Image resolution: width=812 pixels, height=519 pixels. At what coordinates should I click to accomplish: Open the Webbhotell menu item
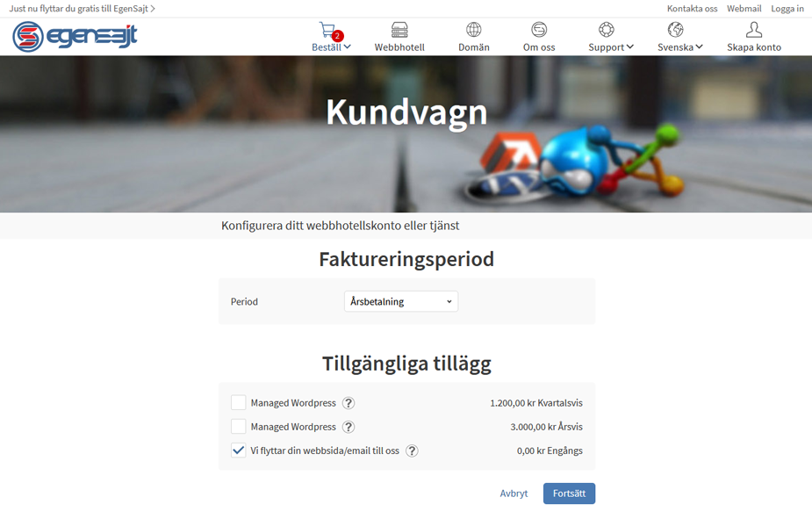(x=399, y=47)
